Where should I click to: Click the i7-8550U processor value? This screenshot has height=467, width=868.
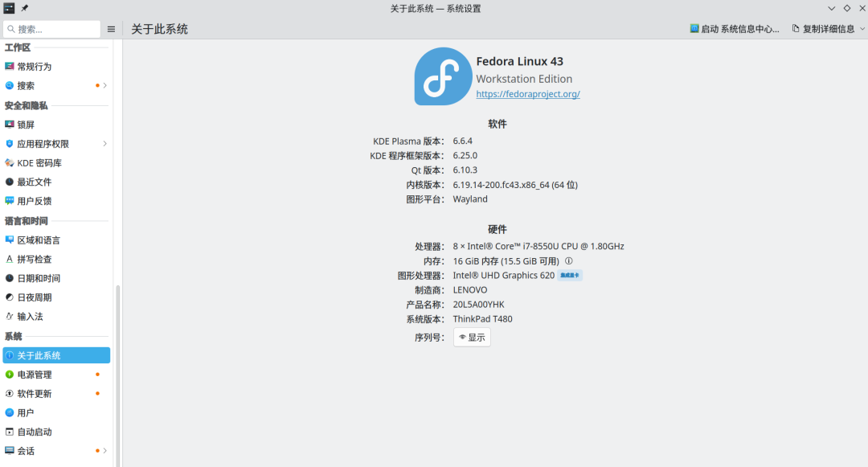pyautogui.click(x=538, y=246)
